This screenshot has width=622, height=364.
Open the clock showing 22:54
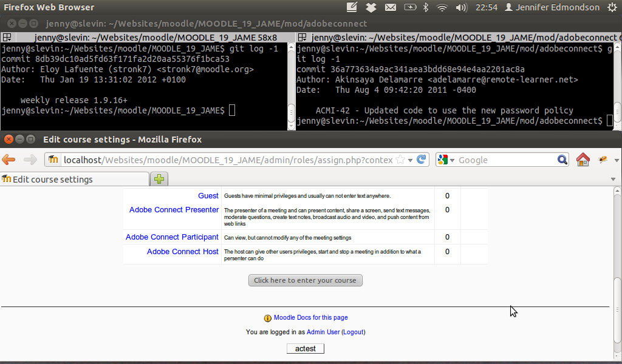click(487, 7)
